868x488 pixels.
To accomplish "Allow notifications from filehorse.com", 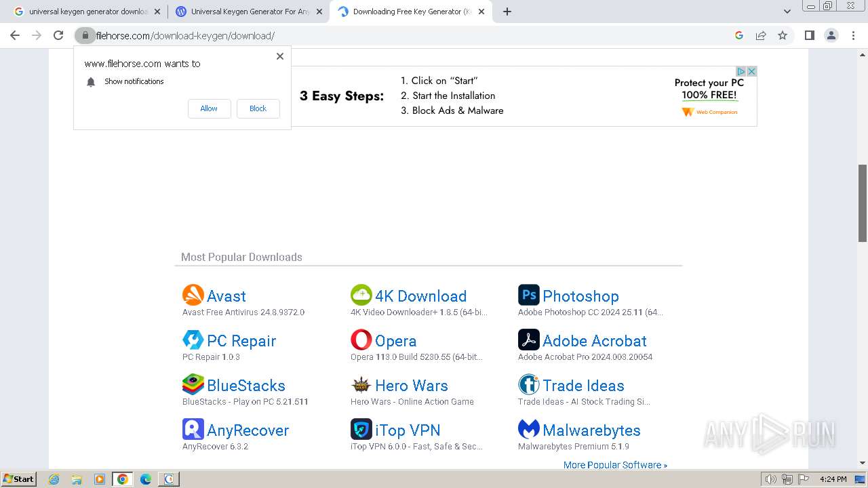I will pyautogui.click(x=209, y=108).
